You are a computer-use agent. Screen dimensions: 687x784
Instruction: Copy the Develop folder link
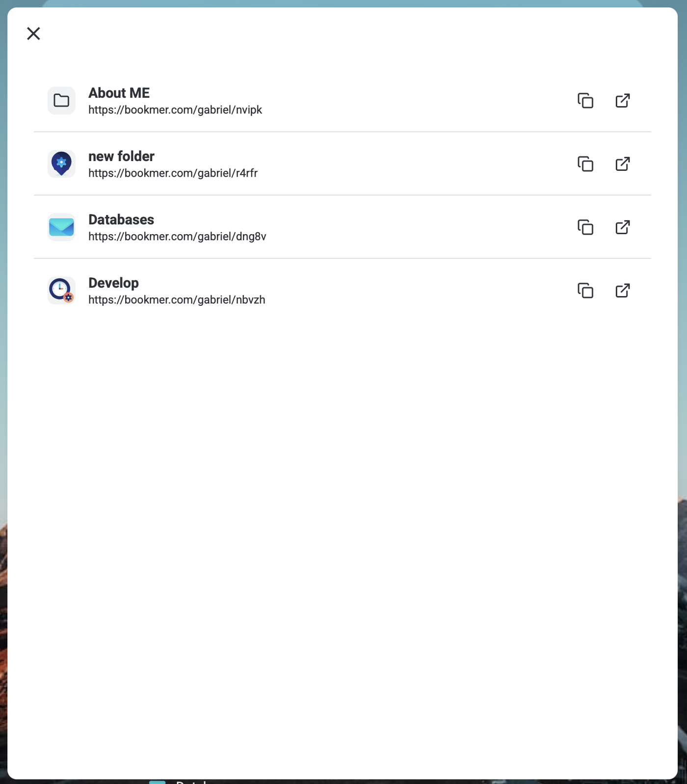click(585, 291)
